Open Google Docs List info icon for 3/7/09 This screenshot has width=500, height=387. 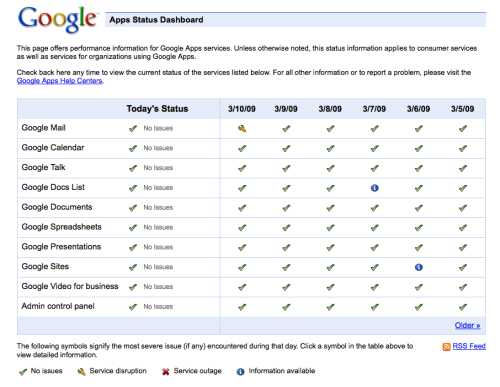point(374,188)
